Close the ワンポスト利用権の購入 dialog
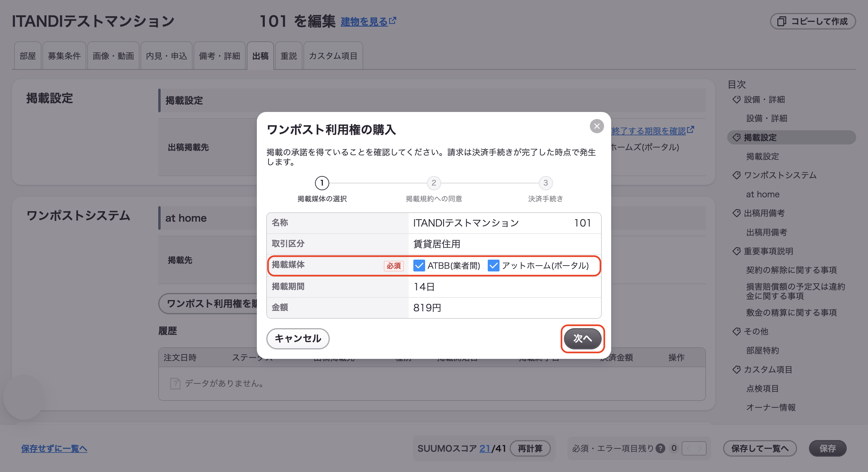Screen dimensions: 868x472 (x=596, y=126)
